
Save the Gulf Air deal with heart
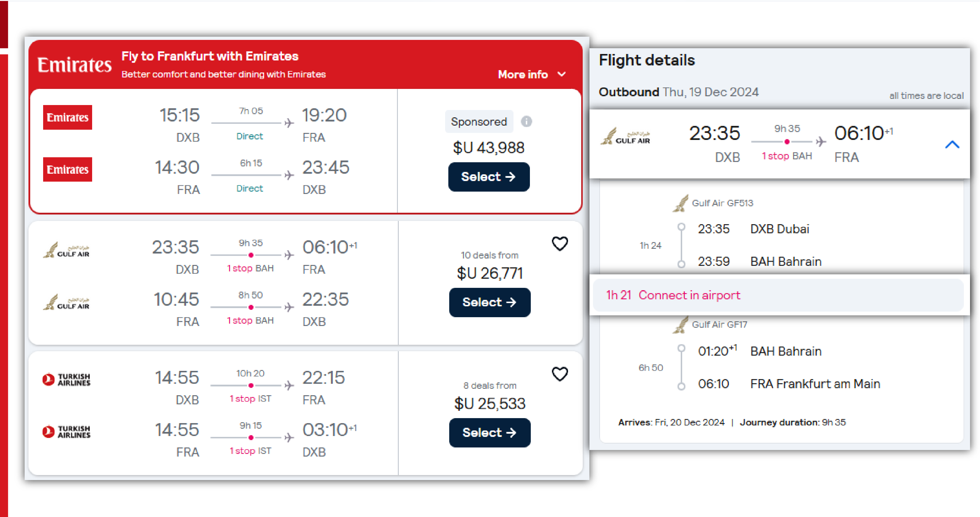click(x=560, y=244)
